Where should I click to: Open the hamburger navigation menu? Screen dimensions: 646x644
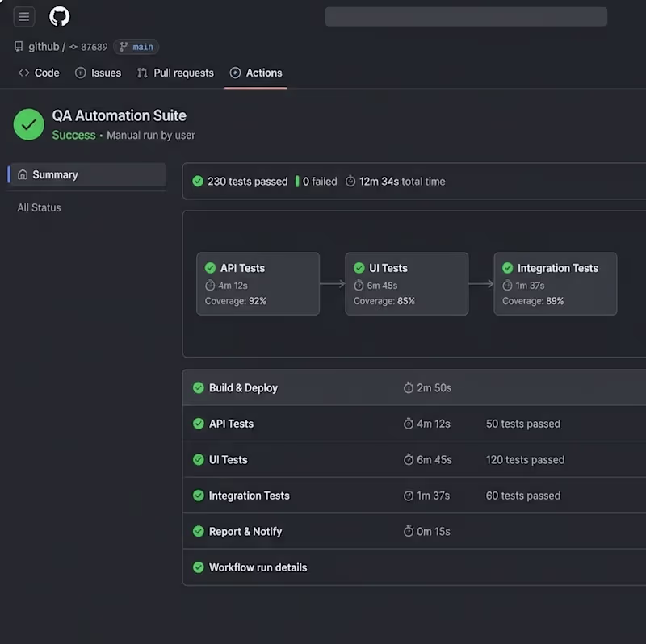[x=24, y=16]
